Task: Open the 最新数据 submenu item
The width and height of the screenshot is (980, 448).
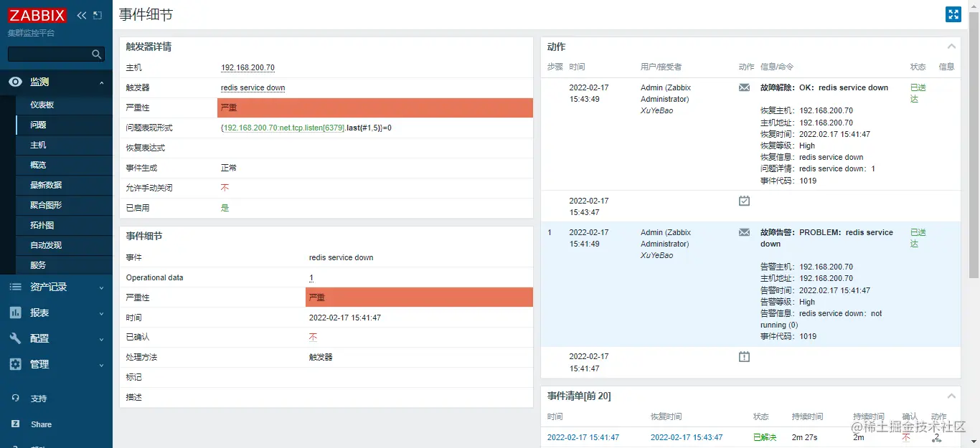Action: click(x=45, y=185)
